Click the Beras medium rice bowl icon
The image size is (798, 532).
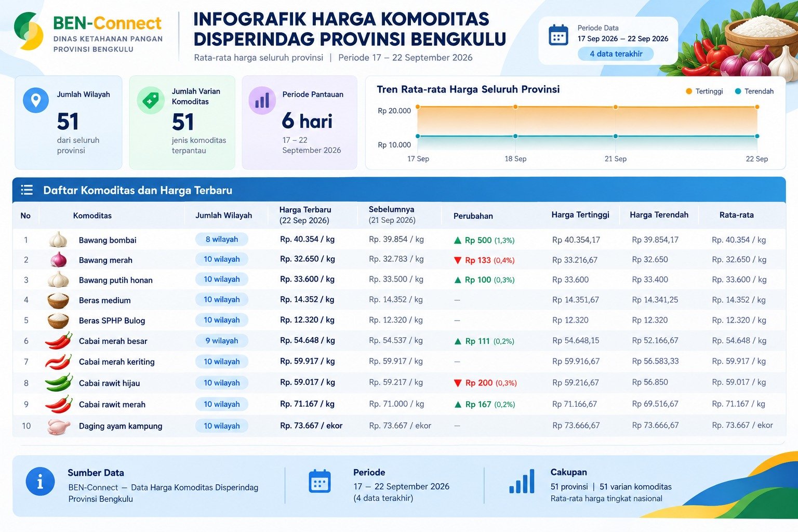point(58,300)
